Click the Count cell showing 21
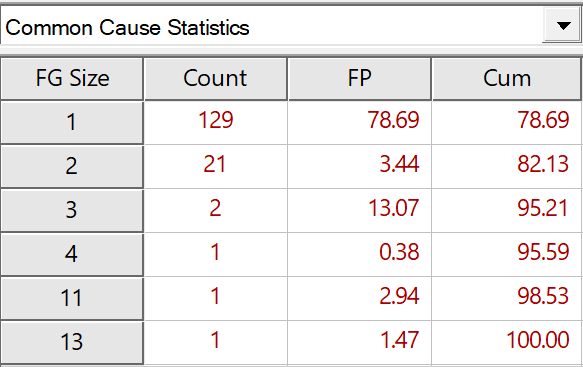583x367 pixels. click(216, 166)
